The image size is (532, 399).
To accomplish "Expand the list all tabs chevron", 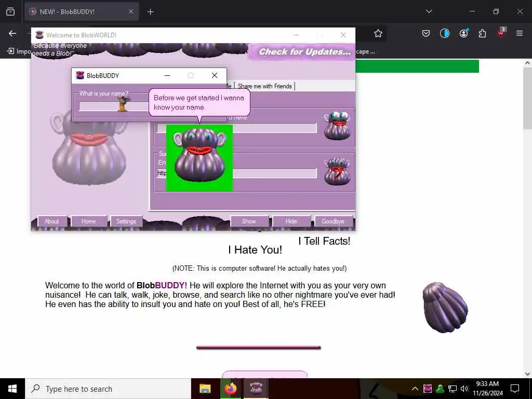I will 429,11.
